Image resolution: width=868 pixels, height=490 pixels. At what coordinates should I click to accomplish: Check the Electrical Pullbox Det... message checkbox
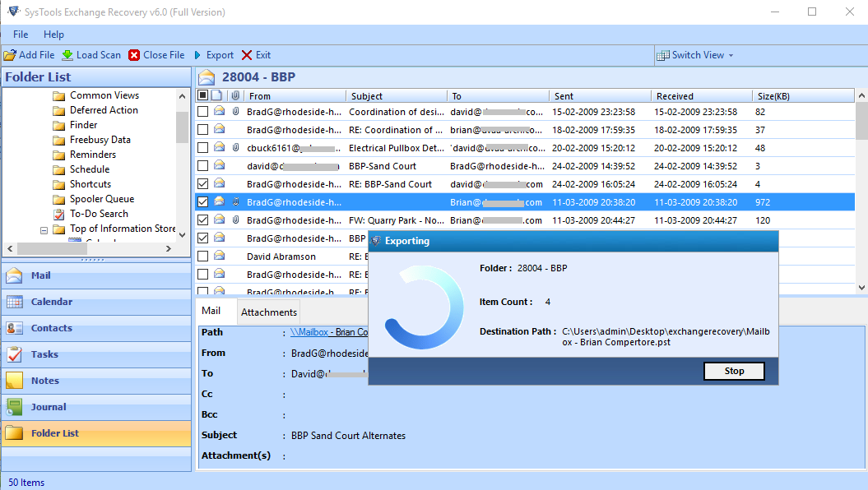pos(202,148)
